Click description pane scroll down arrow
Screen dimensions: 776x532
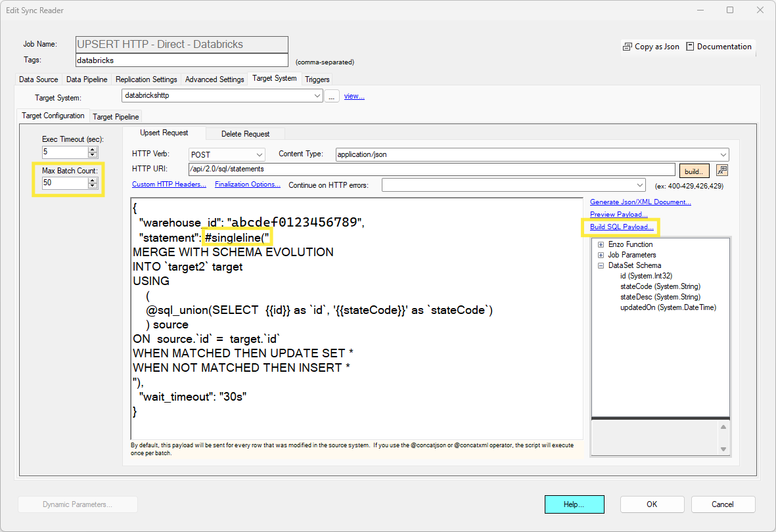tap(723, 449)
